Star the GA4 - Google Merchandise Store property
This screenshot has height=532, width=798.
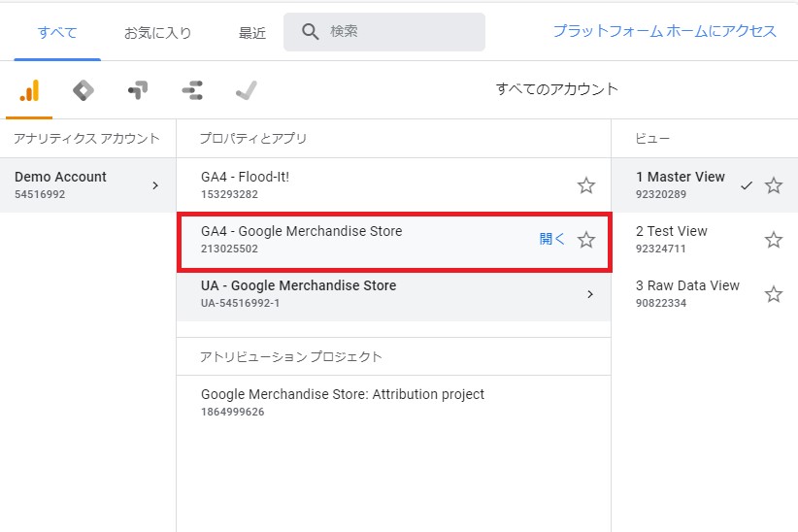(586, 240)
